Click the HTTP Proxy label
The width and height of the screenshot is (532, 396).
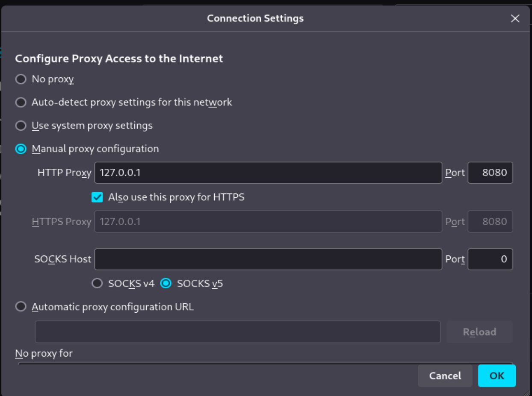pyautogui.click(x=65, y=173)
